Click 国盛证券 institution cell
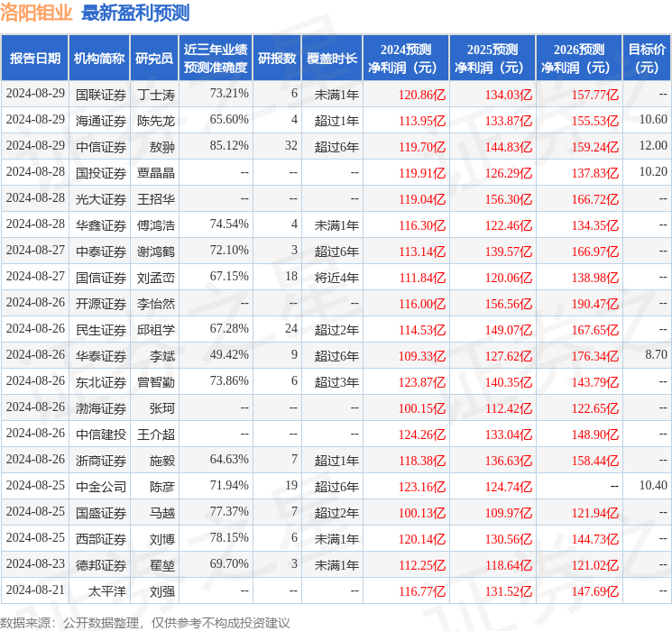The width and height of the screenshot is (672, 631). 101,513
